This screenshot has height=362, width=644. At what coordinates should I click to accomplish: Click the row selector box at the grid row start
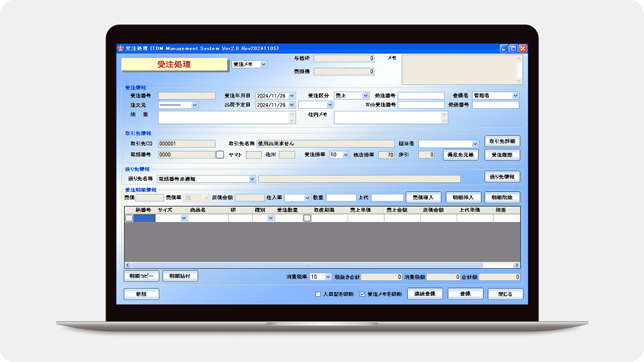[129, 218]
